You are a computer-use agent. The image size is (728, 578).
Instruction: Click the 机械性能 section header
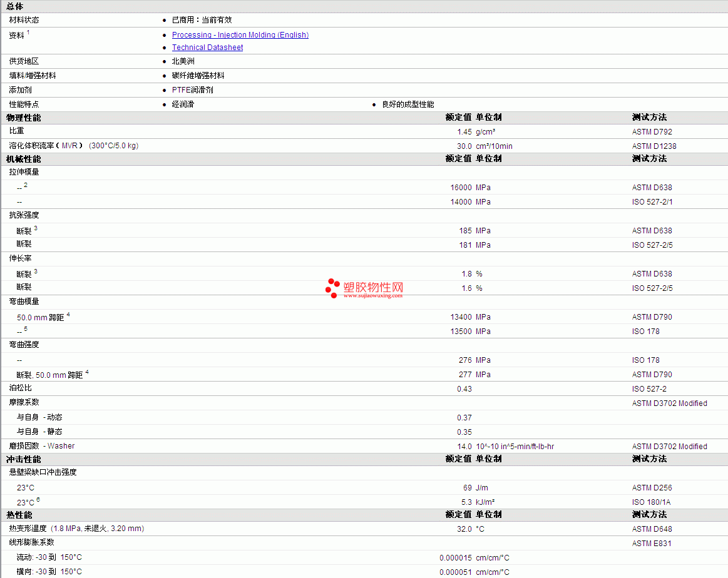point(24,159)
